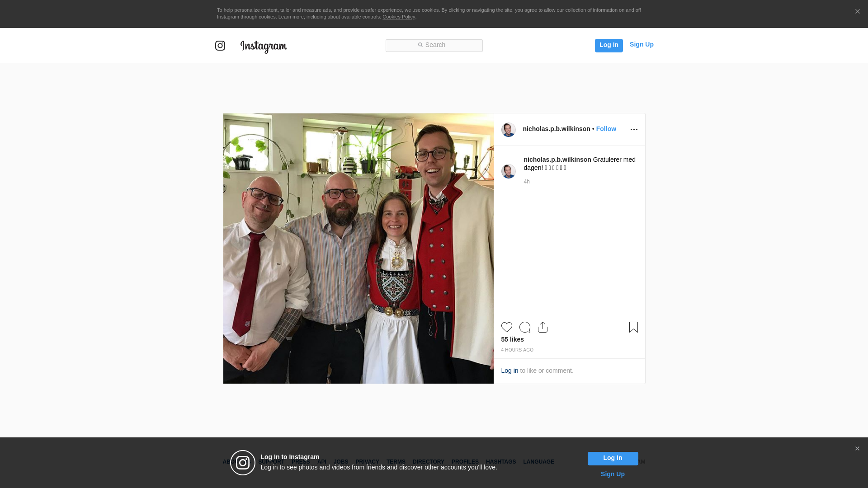This screenshot has height=488, width=868.
Task: Share the post via share icon
Action: click(x=543, y=327)
